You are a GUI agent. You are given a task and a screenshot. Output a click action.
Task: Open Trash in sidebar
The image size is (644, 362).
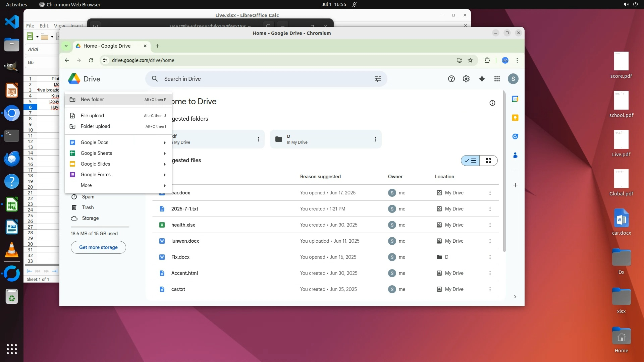[88, 207]
